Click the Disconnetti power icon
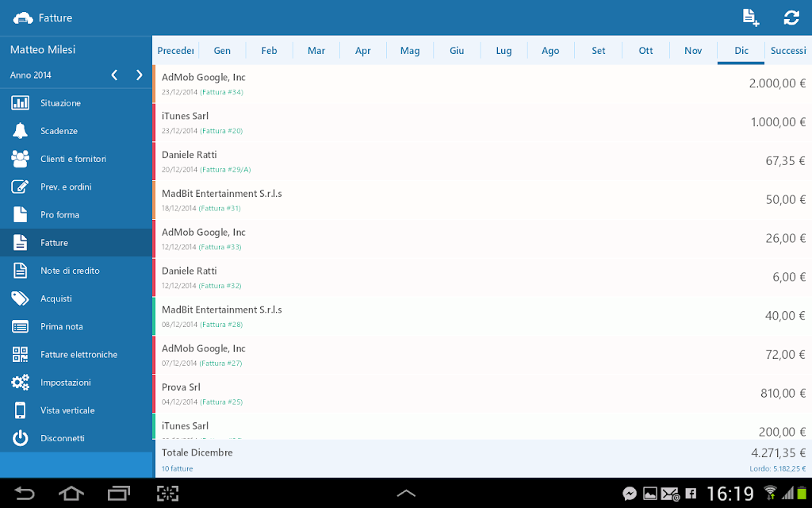 click(x=20, y=438)
